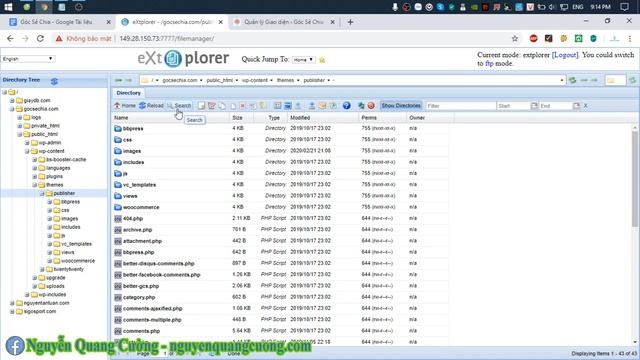This screenshot has height=360, width=640.
Task: Click the red Delete icon
Action: (242, 106)
